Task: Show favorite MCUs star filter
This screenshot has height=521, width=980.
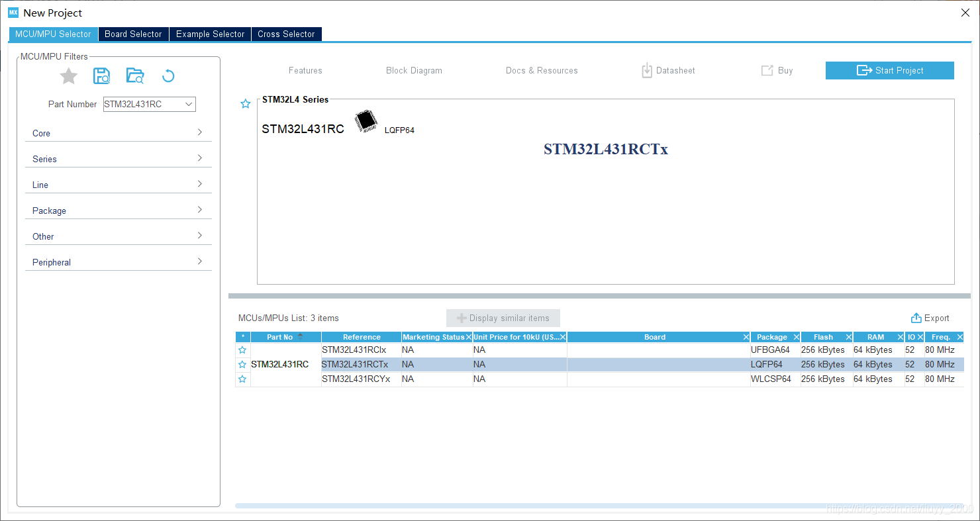Action: pos(69,76)
